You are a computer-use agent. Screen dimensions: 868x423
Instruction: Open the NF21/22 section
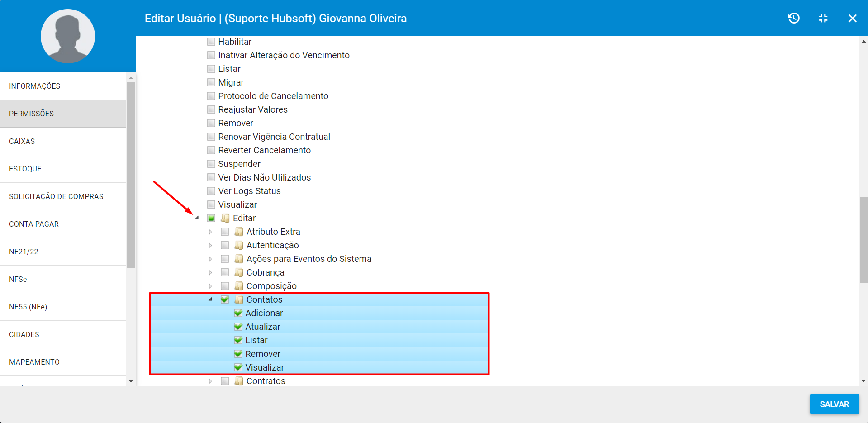[63, 252]
